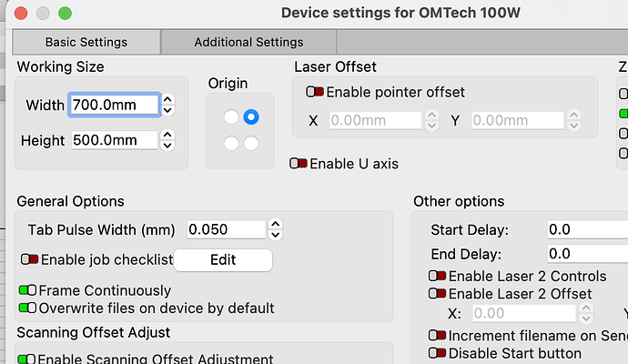
Task: Select bottom-right origin radio button
Action: click(251, 143)
